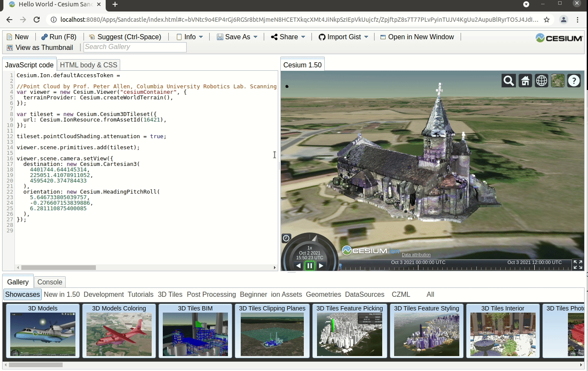Reload the browser page
The width and height of the screenshot is (588, 371).
pyautogui.click(x=37, y=20)
